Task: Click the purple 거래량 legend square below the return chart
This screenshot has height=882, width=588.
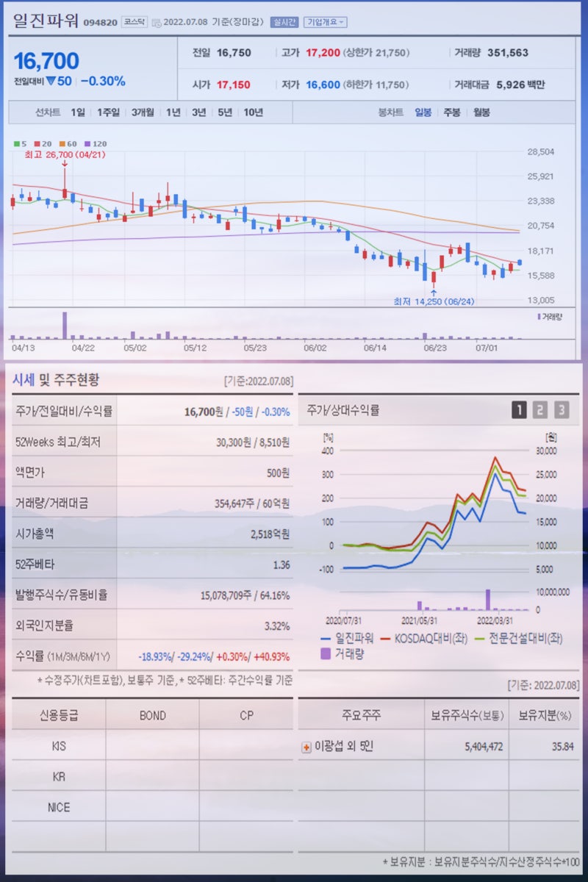Action: click(325, 653)
